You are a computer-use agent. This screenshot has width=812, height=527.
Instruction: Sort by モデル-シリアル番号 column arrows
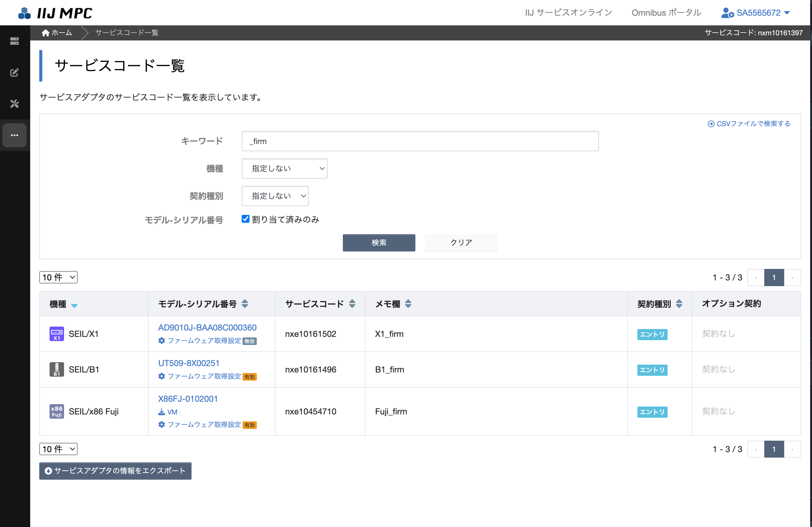point(245,303)
